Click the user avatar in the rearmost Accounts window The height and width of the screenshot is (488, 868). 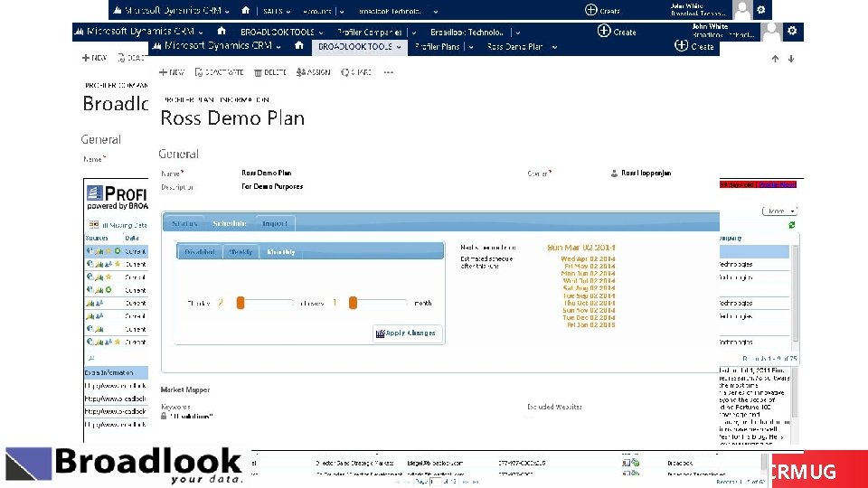click(742, 10)
